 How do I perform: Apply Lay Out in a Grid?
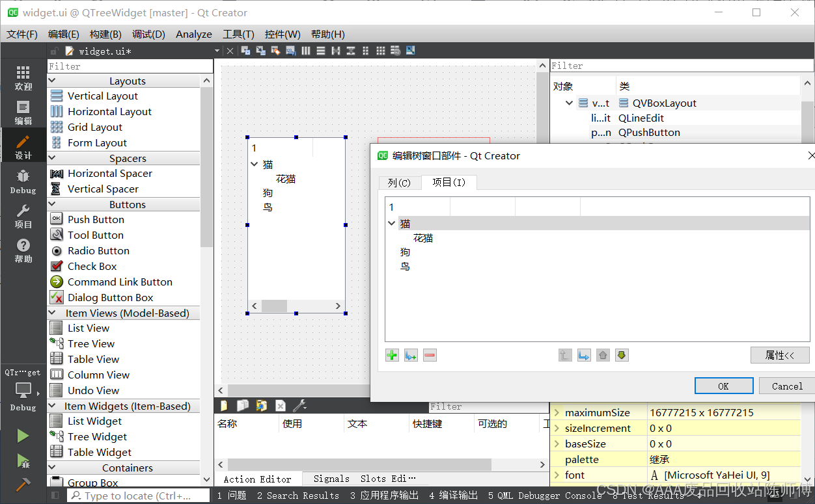pyautogui.click(x=381, y=51)
